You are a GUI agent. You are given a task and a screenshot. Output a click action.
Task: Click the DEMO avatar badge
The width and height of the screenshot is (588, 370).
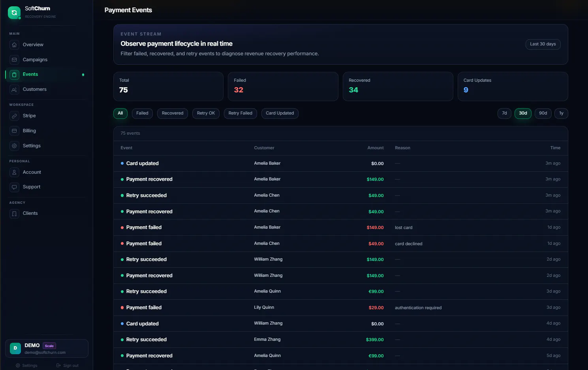pyautogui.click(x=15, y=348)
